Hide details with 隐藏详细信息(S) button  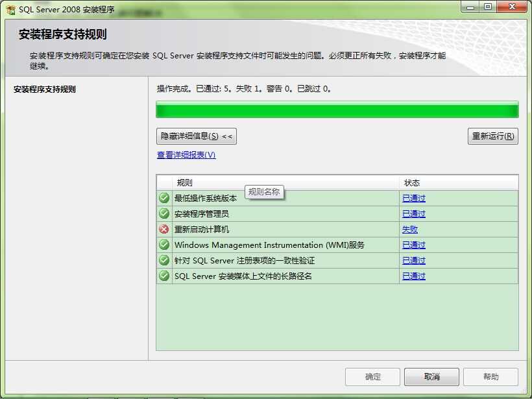197,136
